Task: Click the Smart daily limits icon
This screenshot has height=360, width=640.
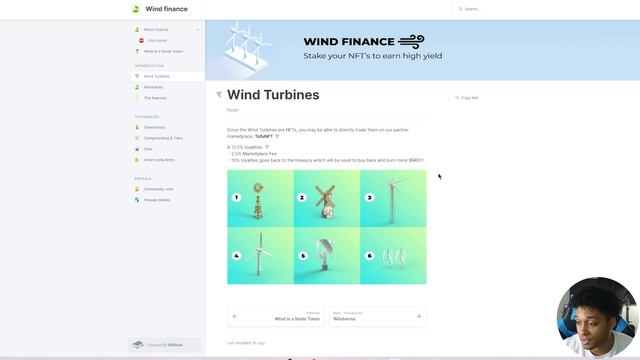Action: [137, 160]
